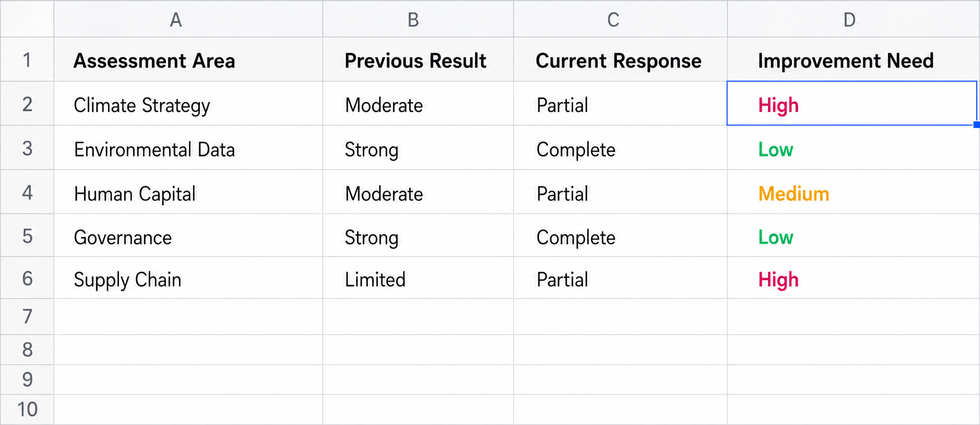Viewport: 980px width, 425px height.
Task: Select the orange Medium cell
Action: (853, 192)
